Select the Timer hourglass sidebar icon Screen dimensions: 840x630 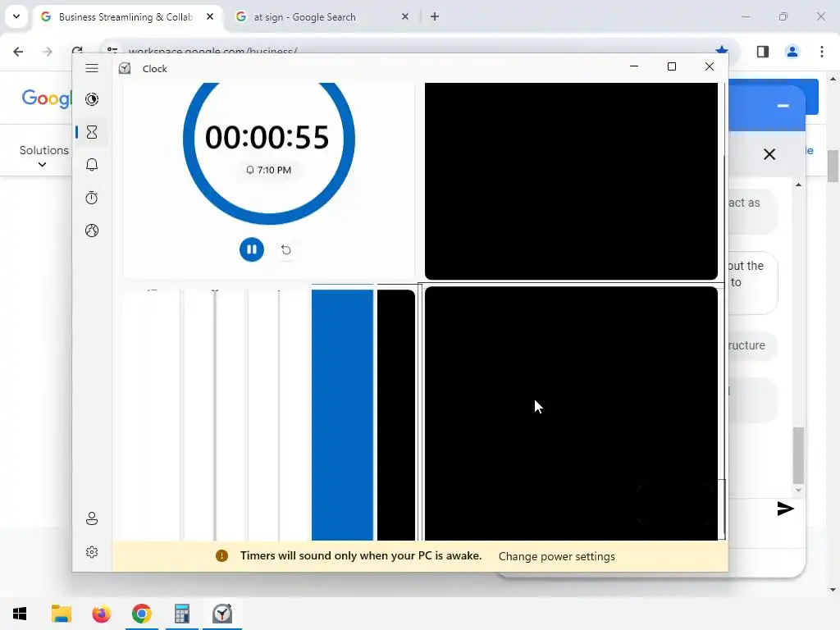[92, 132]
